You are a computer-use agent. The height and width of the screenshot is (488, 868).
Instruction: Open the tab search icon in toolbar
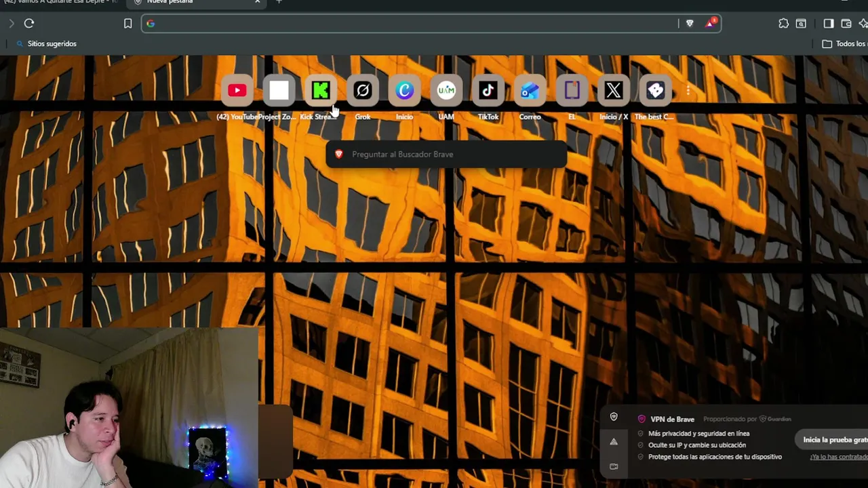pos(801,24)
